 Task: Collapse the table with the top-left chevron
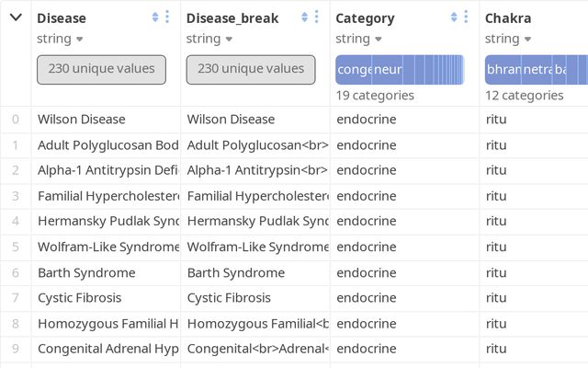[x=16, y=17]
